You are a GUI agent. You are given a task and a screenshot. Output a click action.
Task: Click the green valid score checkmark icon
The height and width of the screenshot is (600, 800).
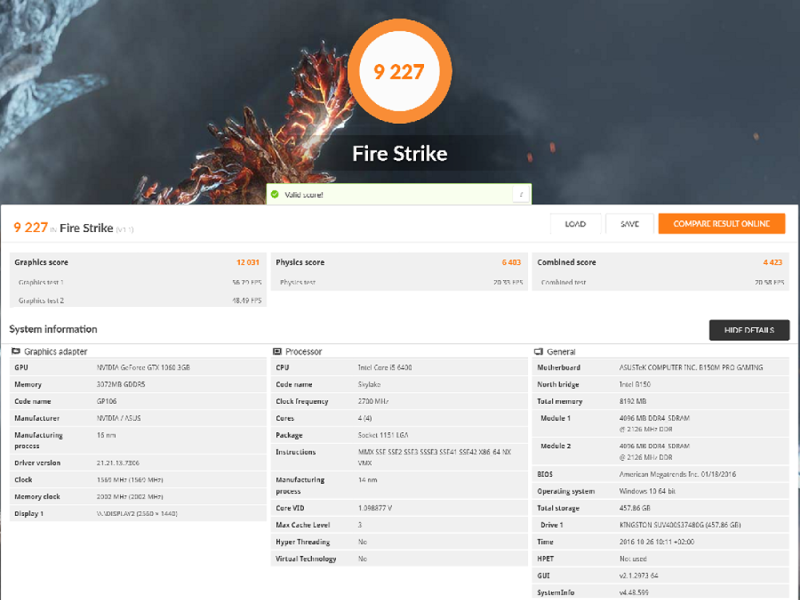(275, 194)
